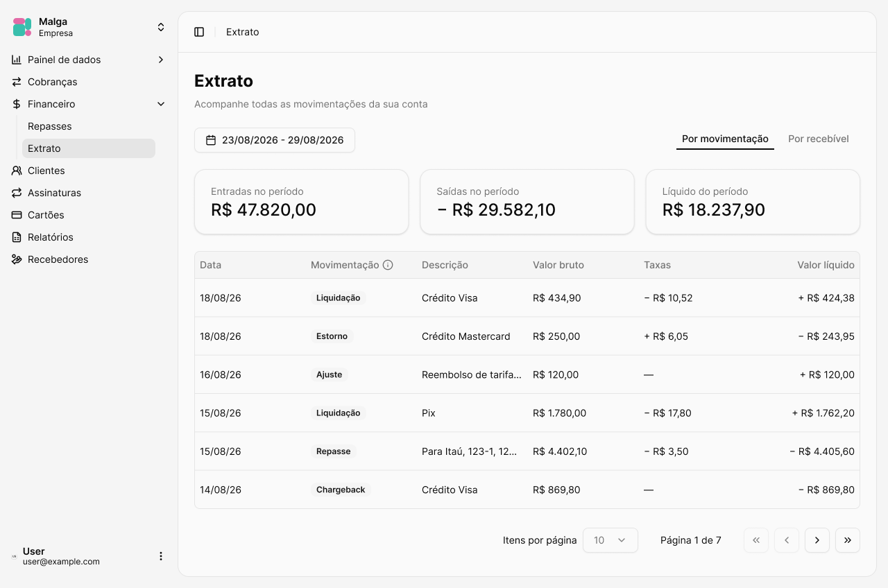Image resolution: width=888 pixels, height=588 pixels.
Task: Click the Data column header
Action: (211, 265)
